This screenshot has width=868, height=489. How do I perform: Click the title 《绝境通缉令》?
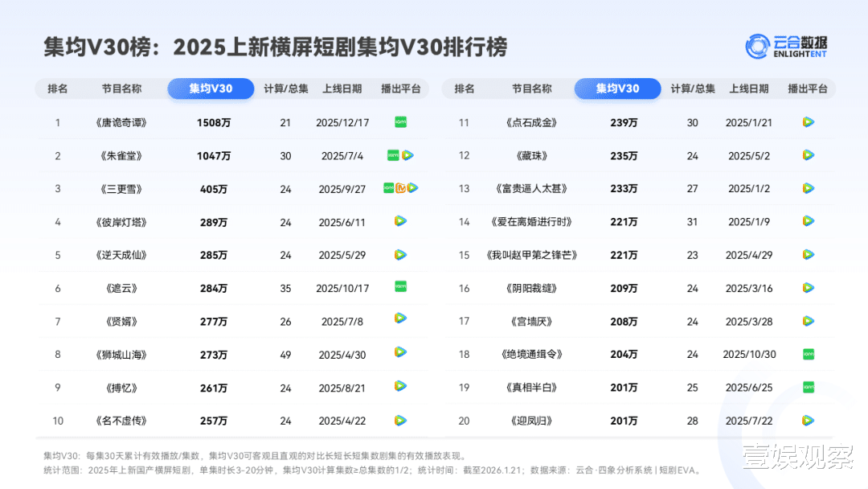[x=531, y=354]
